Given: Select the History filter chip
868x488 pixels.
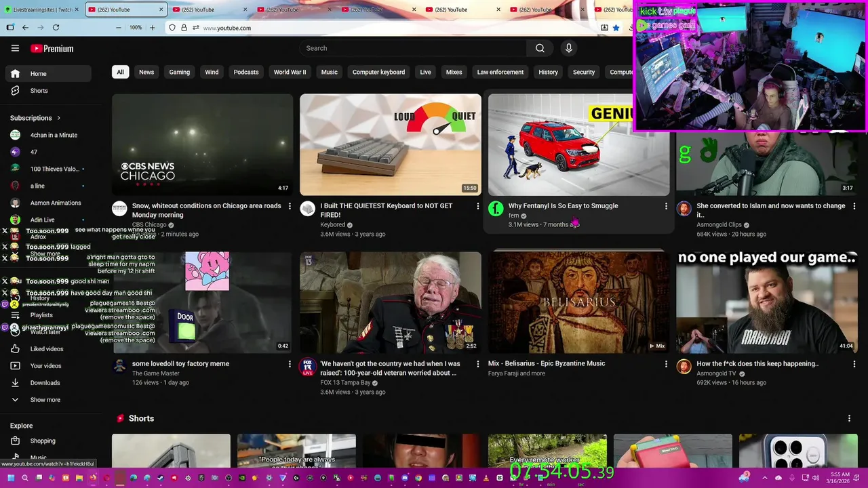Looking at the screenshot, I should point(548,72).
